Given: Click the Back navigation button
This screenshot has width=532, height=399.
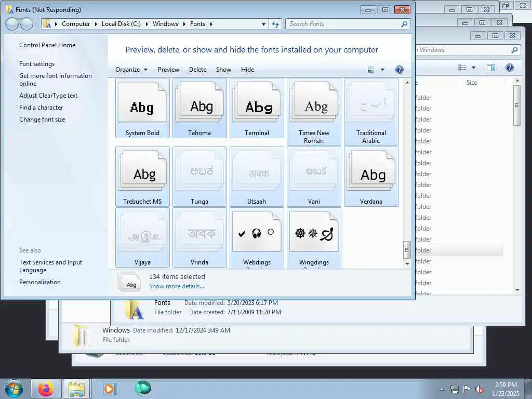Looking at the screenshot, I should pyautogui.click(x=12, y=24).
